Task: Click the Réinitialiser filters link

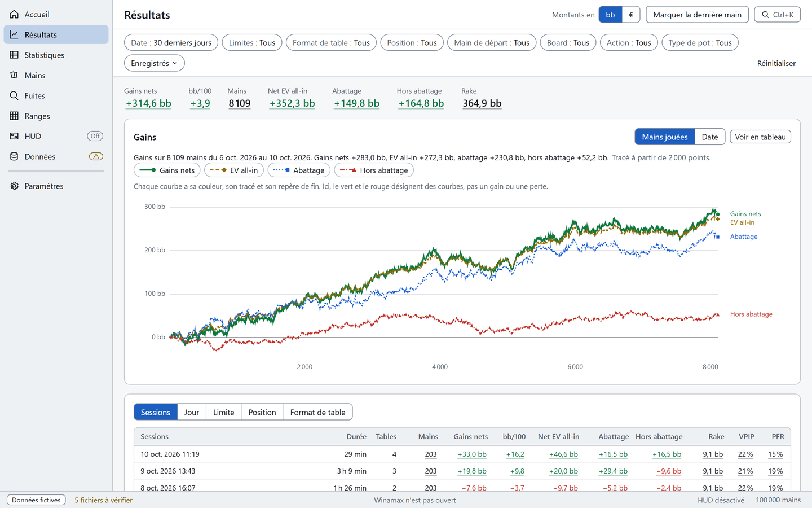Action: 776,63
